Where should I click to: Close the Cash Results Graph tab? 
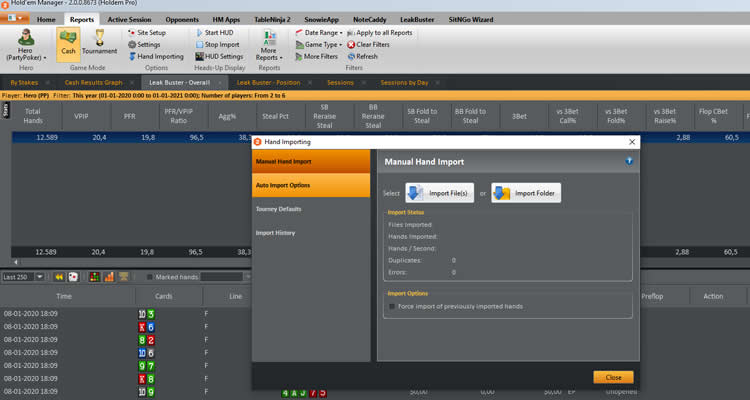(x=132, y=83)
